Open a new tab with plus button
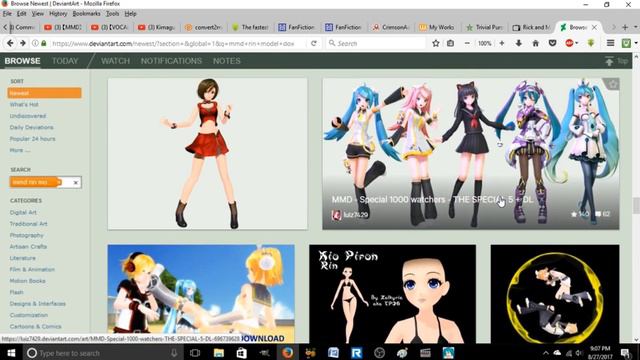 tap(625, 27)
